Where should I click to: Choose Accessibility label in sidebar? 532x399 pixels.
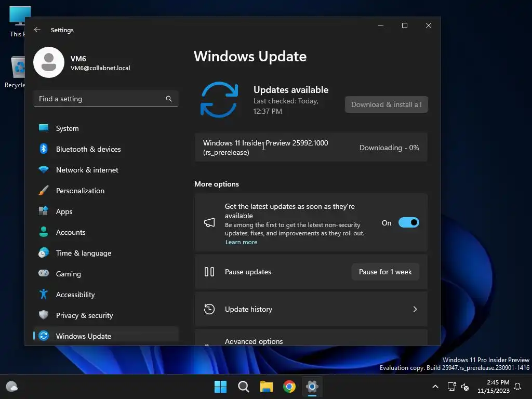[x=75, y=295]
